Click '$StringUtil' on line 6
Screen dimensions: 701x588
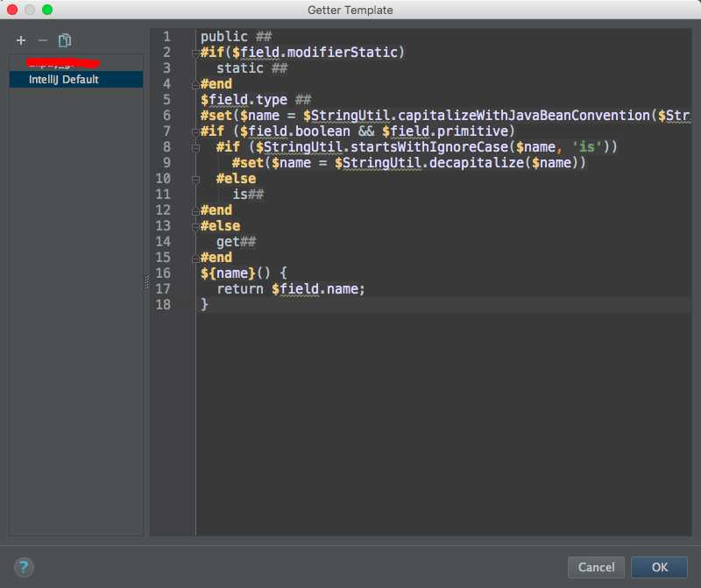point(346,116)
